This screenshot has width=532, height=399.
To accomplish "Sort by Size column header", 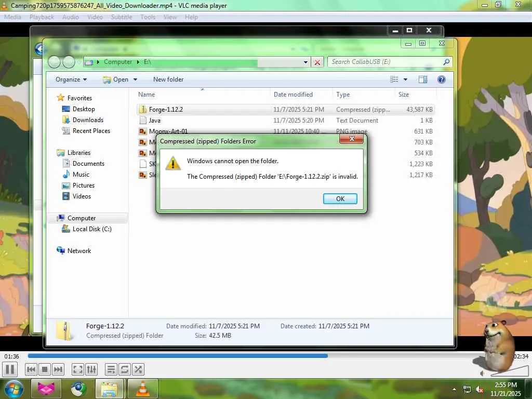I will coord(415,95).
